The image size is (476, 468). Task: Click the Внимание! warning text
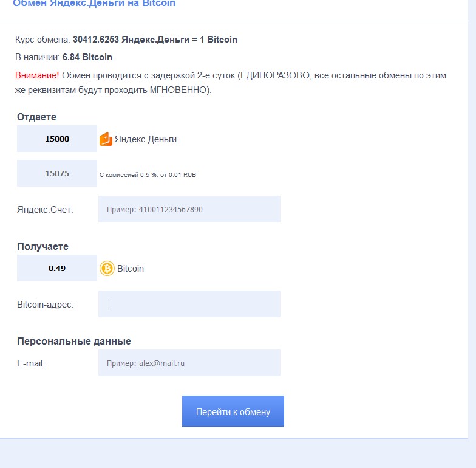[37, 75]
